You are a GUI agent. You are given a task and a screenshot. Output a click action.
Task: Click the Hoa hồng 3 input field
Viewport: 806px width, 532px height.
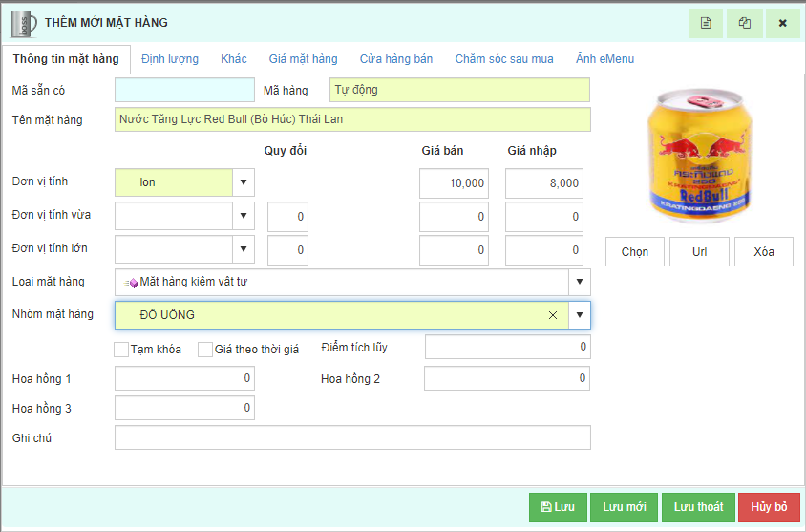click(184, 408)
